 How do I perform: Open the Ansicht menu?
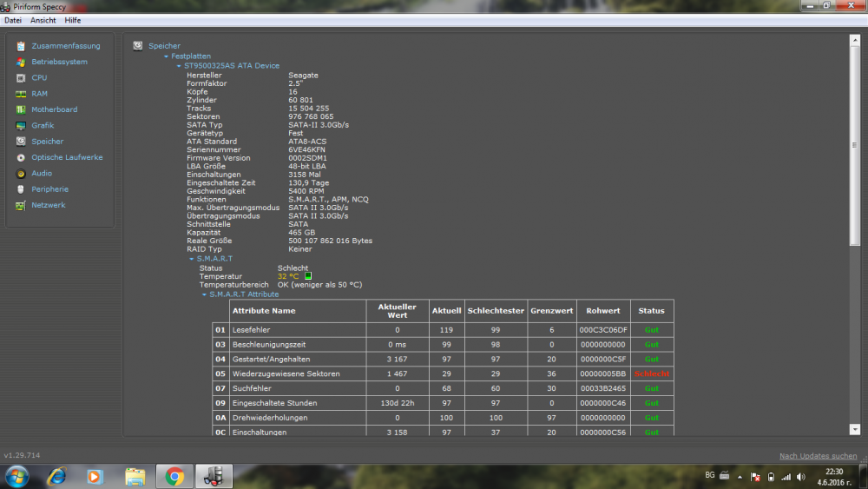coord(43,21)
